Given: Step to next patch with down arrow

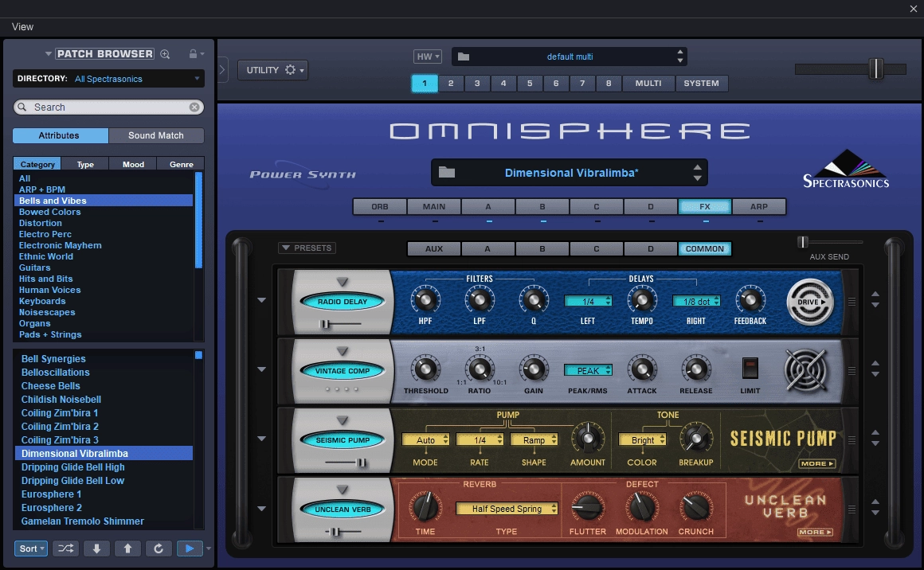Looking at the screenshot, I should pos(96,549).
